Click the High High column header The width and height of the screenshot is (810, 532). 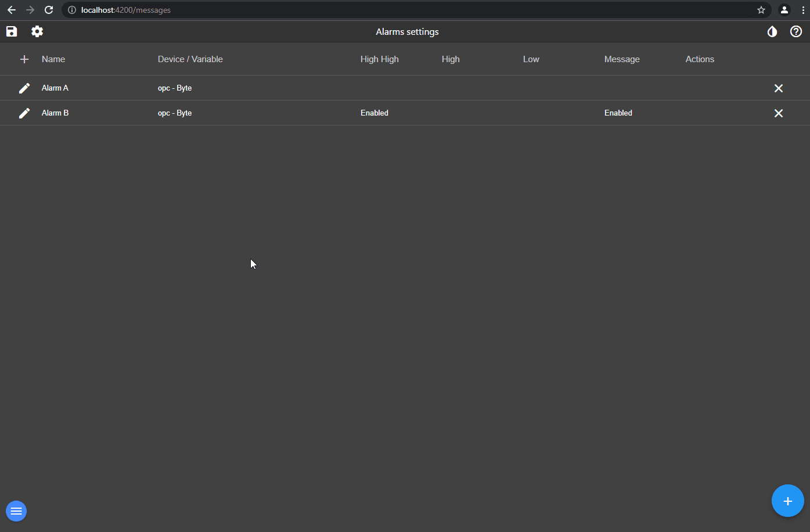(x=379, y=59)
